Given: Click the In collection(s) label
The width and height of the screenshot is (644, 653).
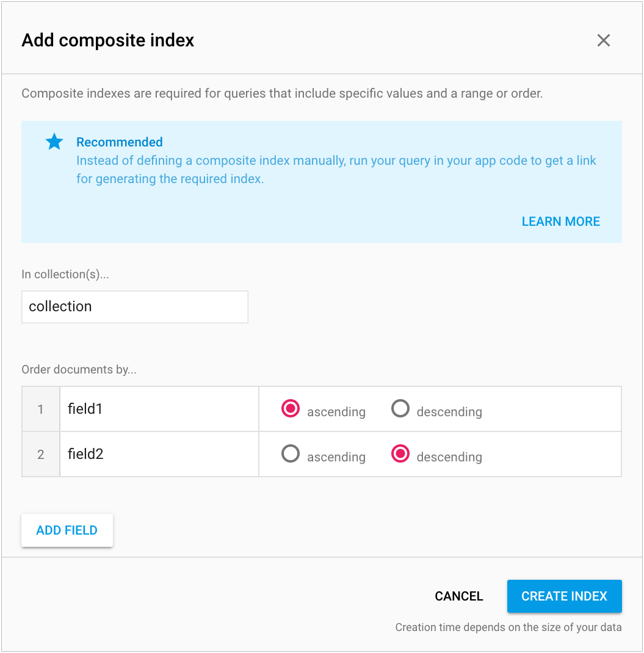Looking at the screenshot, I should [65, 274].
